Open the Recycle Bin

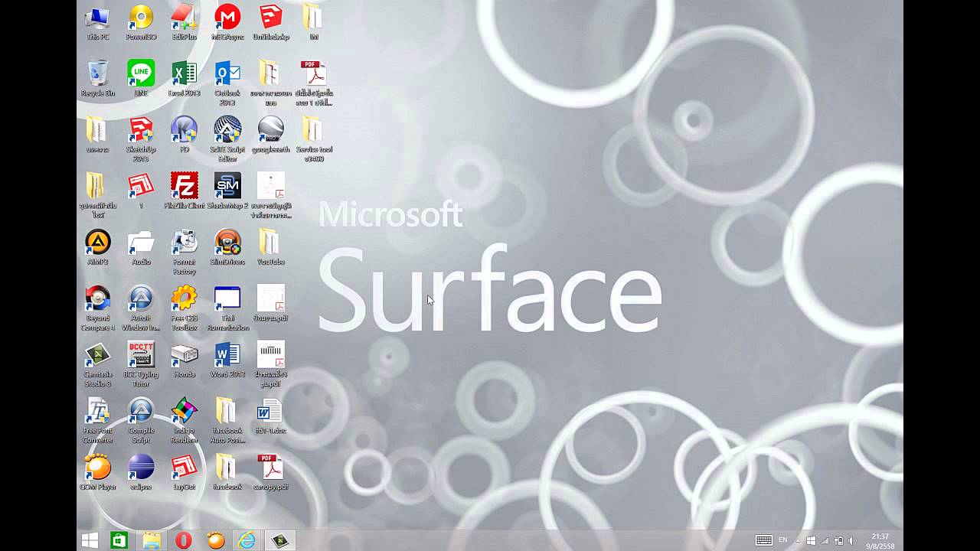(x=97, y=78)
